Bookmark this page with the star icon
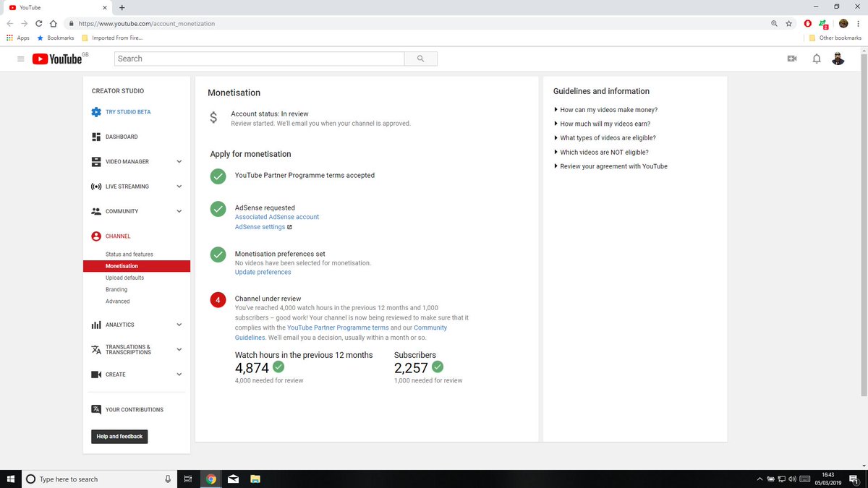The height and width of the screenshot is (488, 868). click(789, 23)
